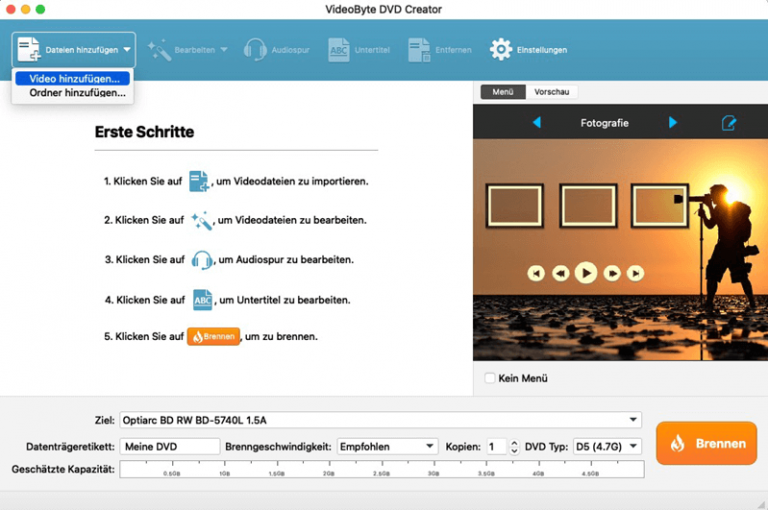The height and width of the screenshot is (510, 768).
Task: Select the middle menu thumbnail frame
Action: coord(588,206)
